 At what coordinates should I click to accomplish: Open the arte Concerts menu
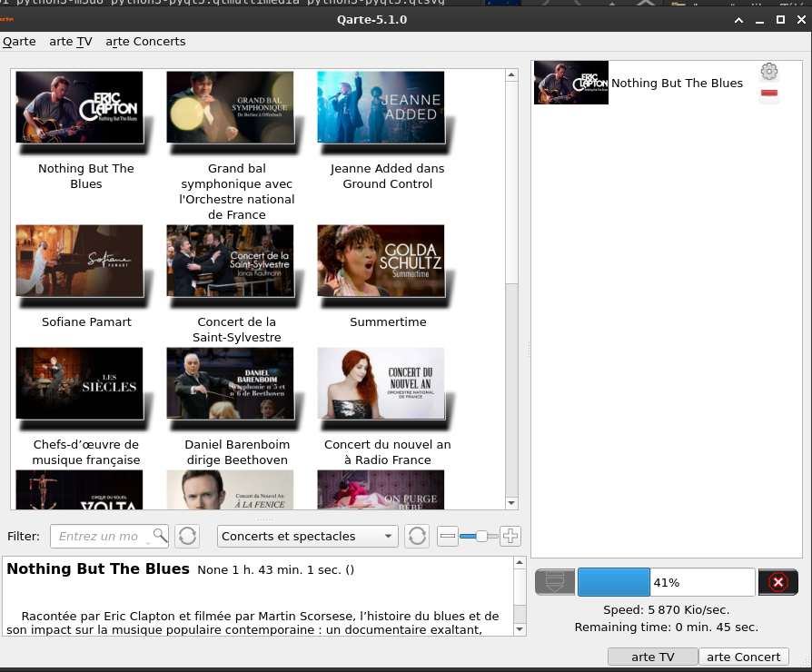145,41
